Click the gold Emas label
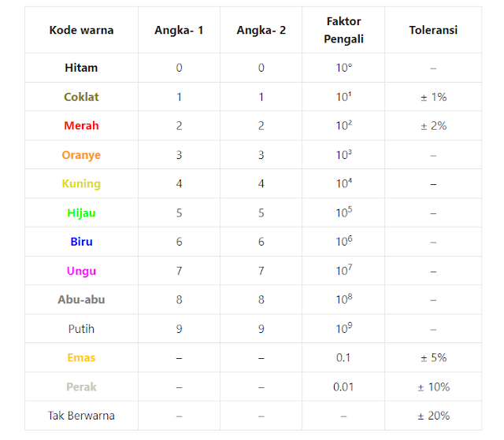The width and height of the screenshot is (504, 440). point(81,358)
